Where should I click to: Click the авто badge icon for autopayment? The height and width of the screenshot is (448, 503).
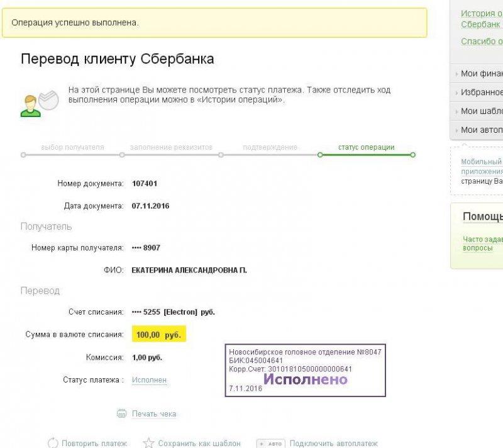(x=271, y=444)
